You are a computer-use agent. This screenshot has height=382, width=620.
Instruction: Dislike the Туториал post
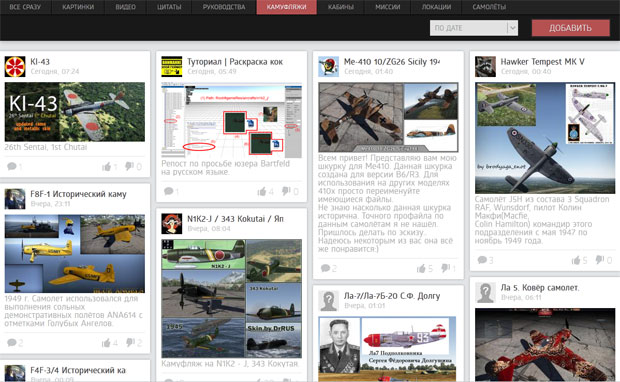[x=290, y=192]
